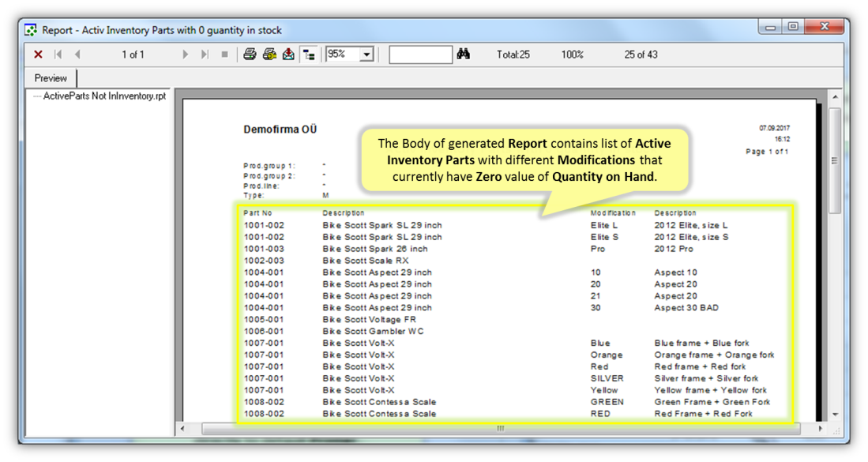Minimize the Report window

coord(771,26)
